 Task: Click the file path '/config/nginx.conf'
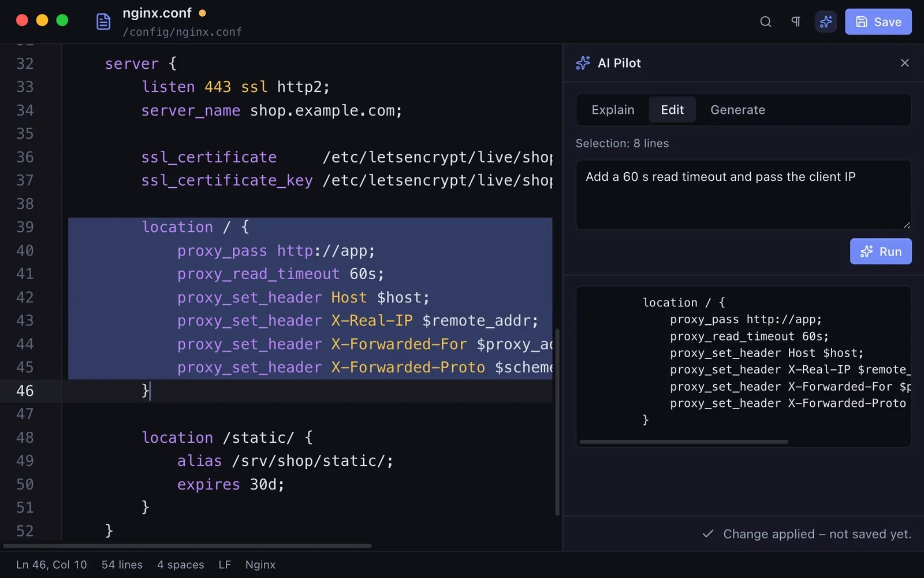click(182, 32)
